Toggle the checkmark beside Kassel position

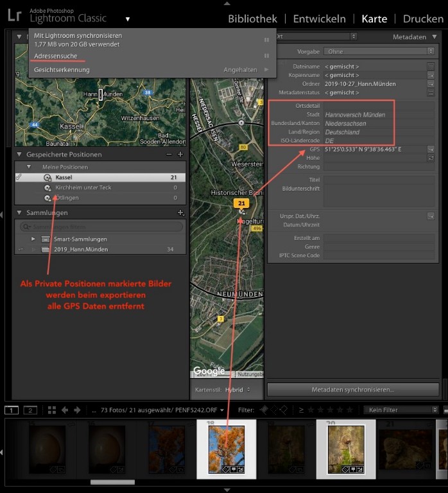(19, 177)
